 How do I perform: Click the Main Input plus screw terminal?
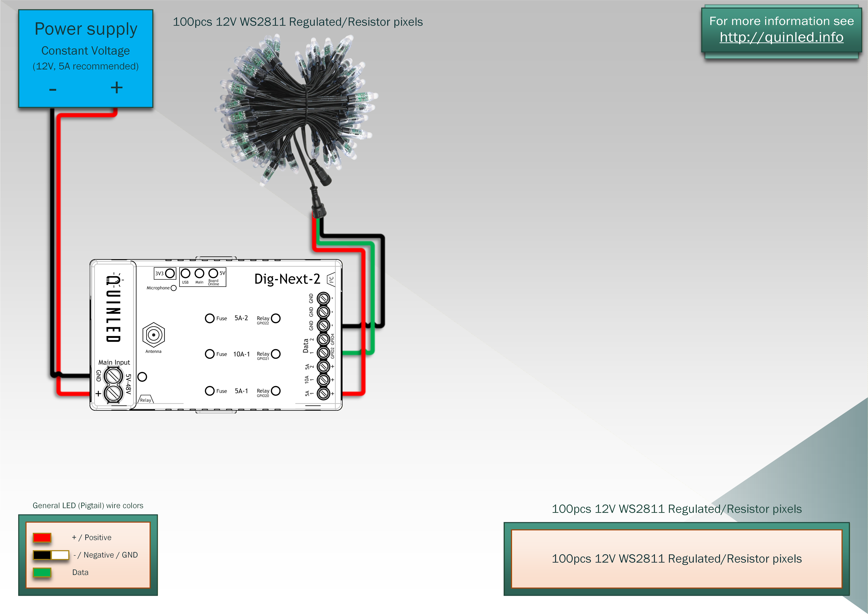(113, 394)
